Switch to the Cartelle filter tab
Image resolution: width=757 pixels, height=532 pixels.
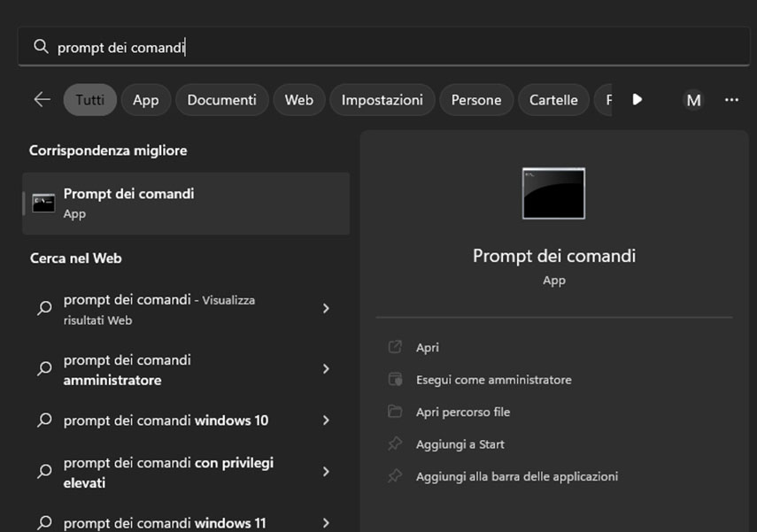(x=553, y=100)
